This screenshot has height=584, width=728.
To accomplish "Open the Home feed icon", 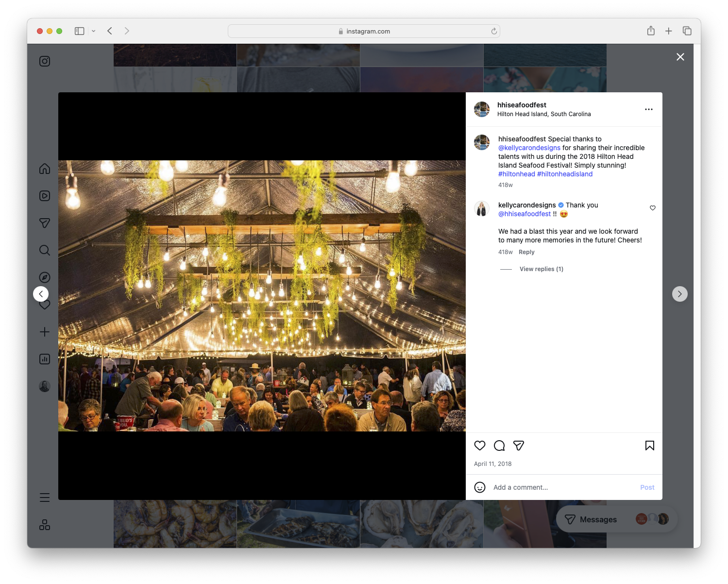I will [x=44, y=169].
